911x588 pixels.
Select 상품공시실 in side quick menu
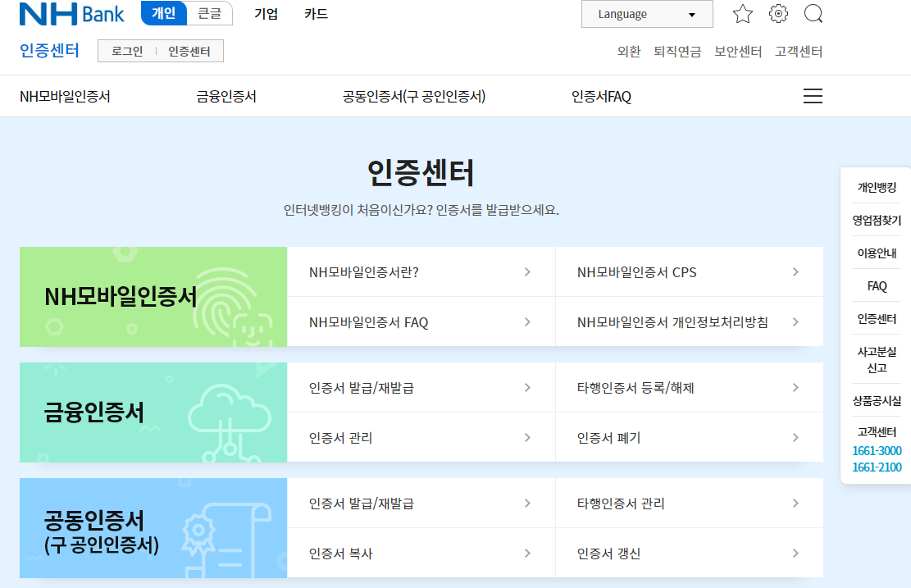coord(877,400)
